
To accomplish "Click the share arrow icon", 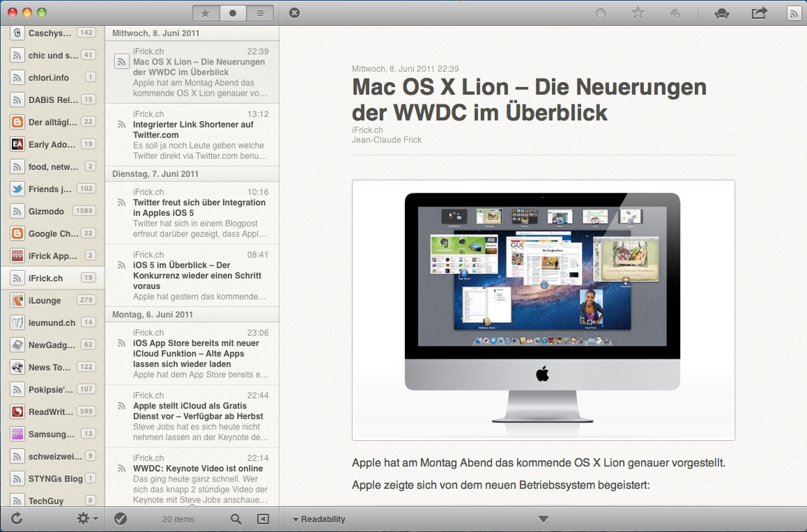I will tap(759, 13).
